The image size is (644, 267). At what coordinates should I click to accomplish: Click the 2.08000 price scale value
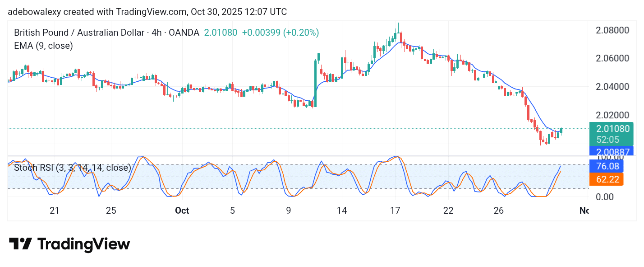click(612, 29)
